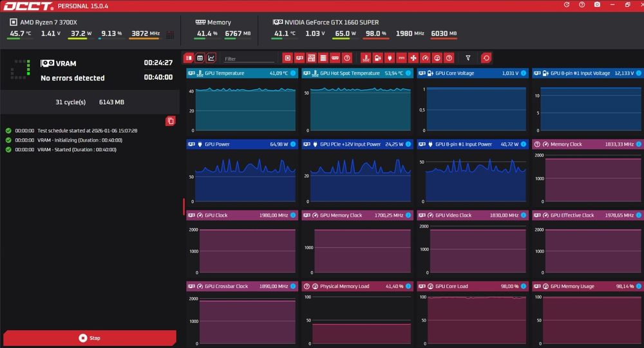This screenshot has height=348, width=644.
Task: Click the red reset graphs icon
Action: (486, 58)
